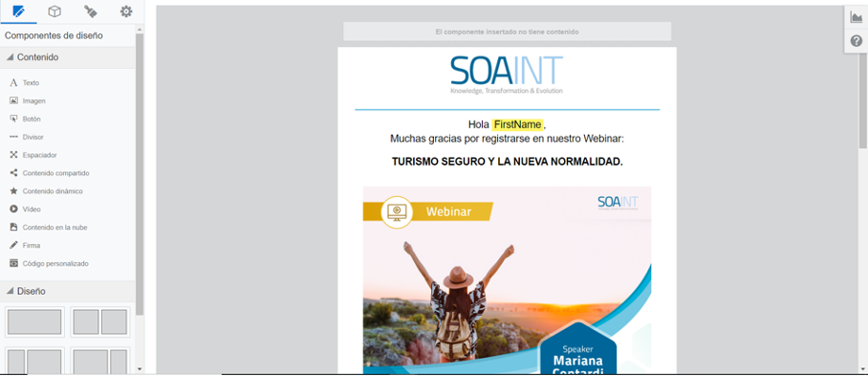This screenshot has width=868, height=376.
Task: Open the help question mark icon
Action: click(x=857, y=41)
